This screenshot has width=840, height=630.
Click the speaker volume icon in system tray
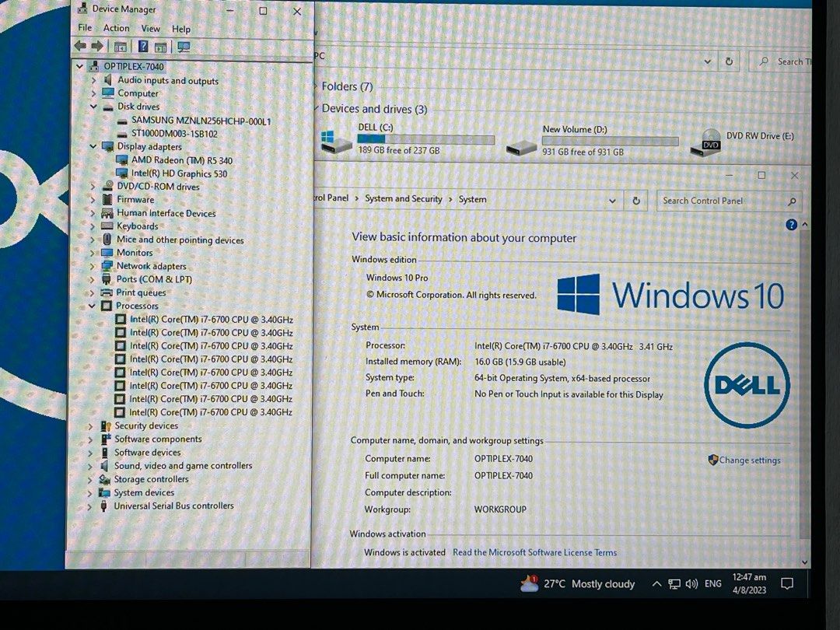click(x=692, y=583)
